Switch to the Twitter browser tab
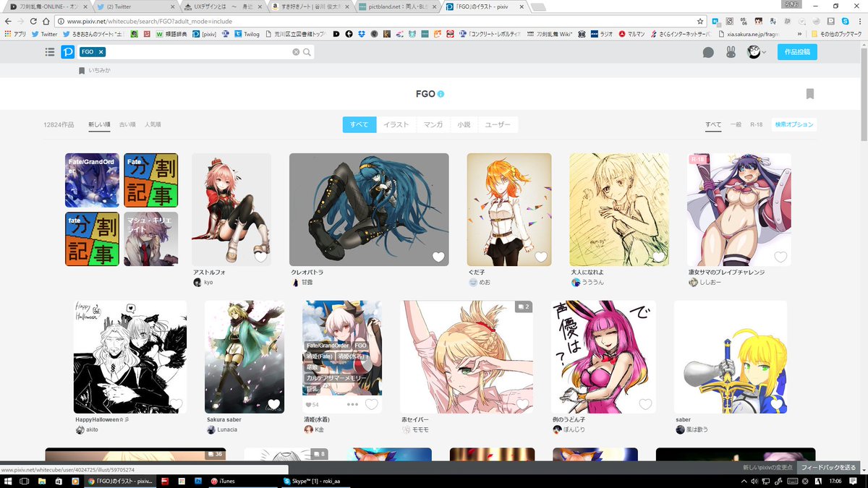This screenshot has height=488, width=868. (x=134, y=7)
